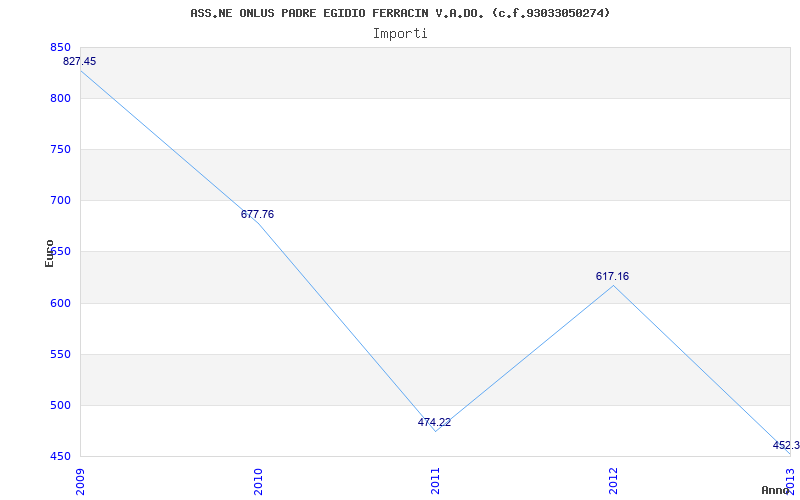The image size is (800, 500).
Task: Click the 750 y-axis tick label
Action: (x=60, y=149)
